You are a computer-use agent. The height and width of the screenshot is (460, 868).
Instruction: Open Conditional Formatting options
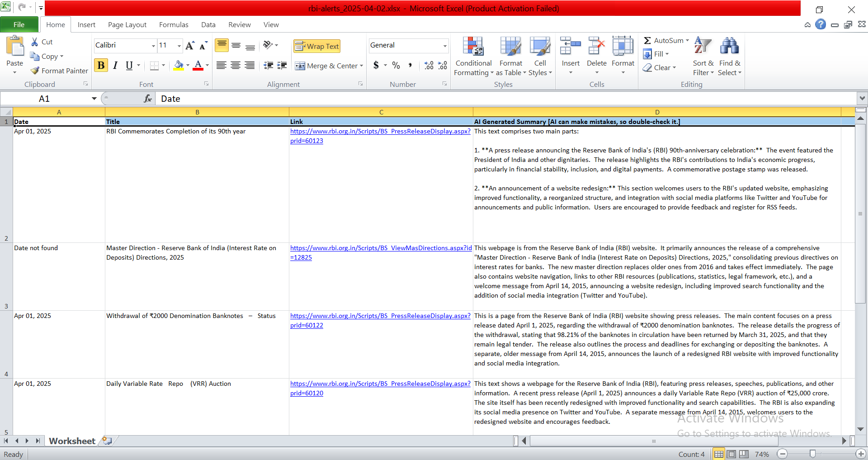473,57
